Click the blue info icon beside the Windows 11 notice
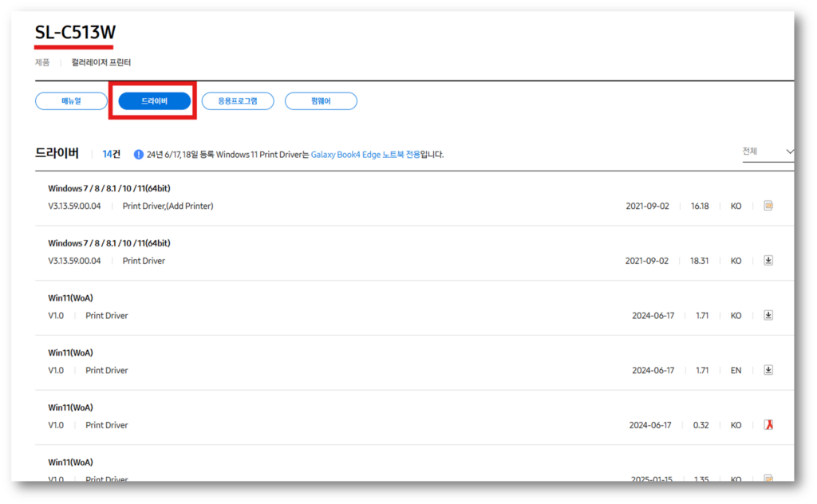817x504 pixels. point(139,155)
